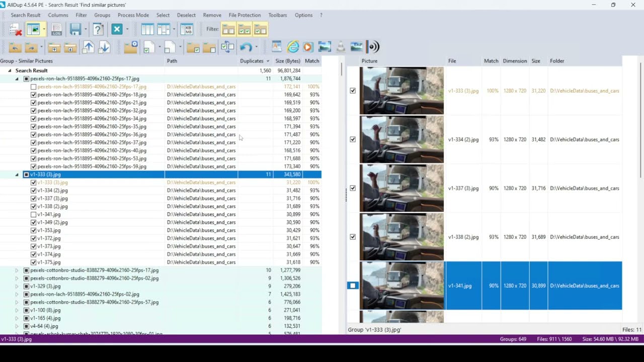Expand the v1-329 (3).jpg group
The image size is (644, 362).
(x=17, y=286)
